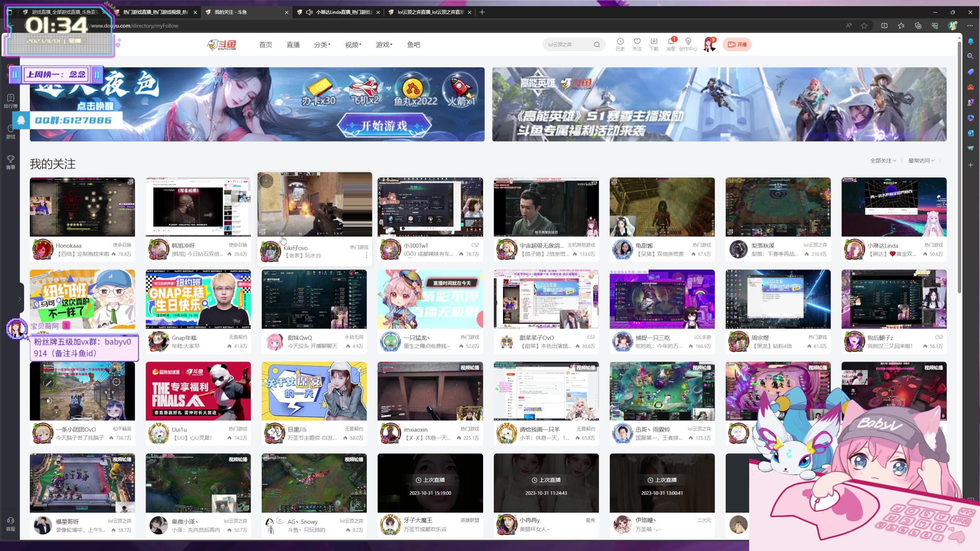This screenshot has height=551, width=980.
Task: Expand 全部关注 filter dropdown
Action: (x=883, y=161)
